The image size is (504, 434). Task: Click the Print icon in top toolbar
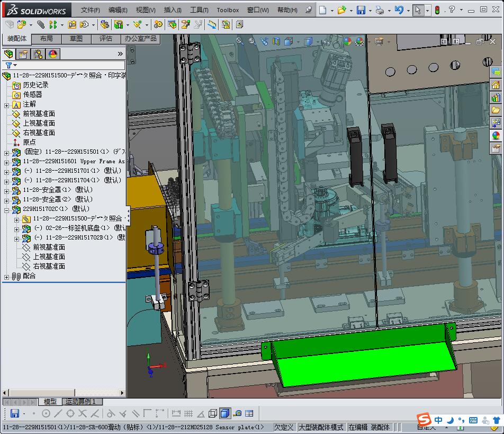[380, 10]
